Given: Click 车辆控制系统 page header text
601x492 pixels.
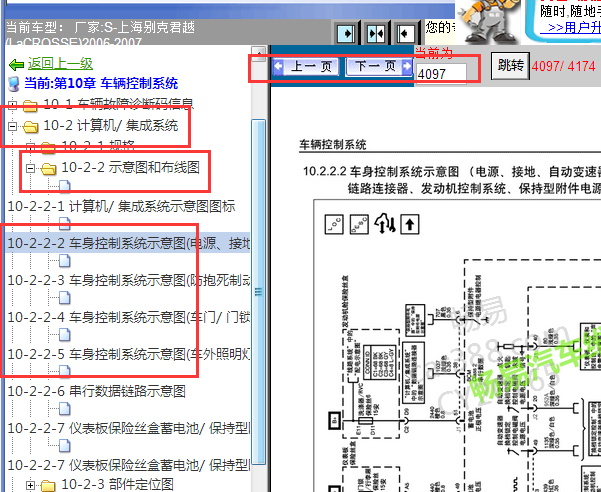Looking at the screenshot, I should pos(333,144).
